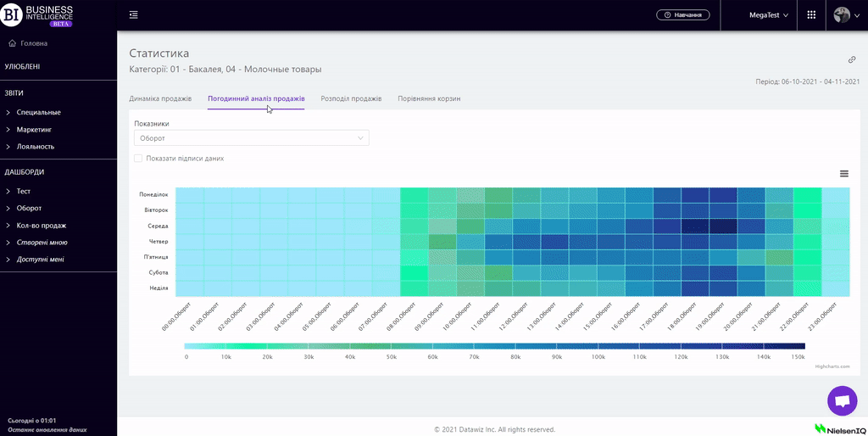
Task: Expand the Специальные reports section
Action: [38, 112]
